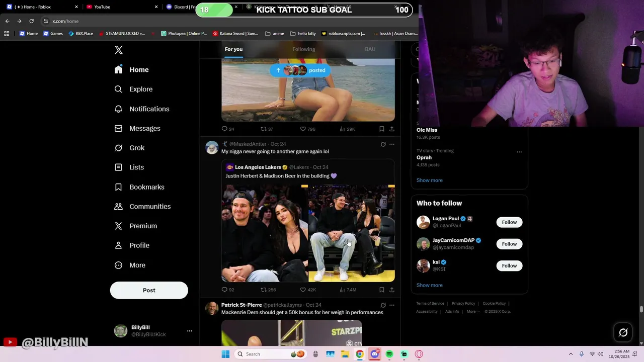
Task: Open Messages in the sidebar
Action: pos(137,128)
